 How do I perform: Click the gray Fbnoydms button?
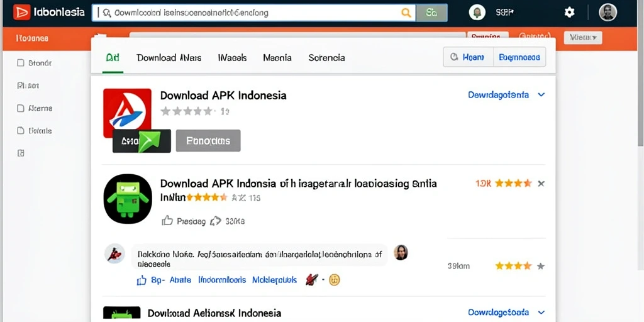(x=208, y=141)
